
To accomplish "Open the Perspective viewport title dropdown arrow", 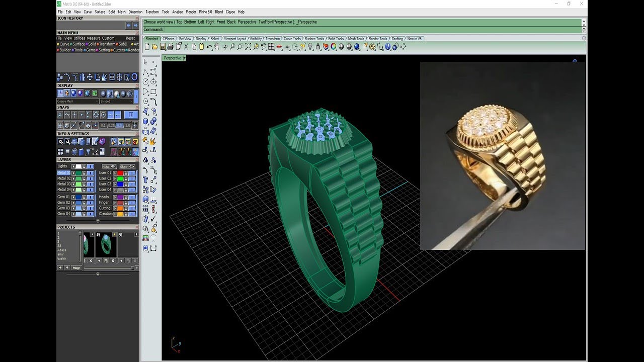I will pos(185,58).
